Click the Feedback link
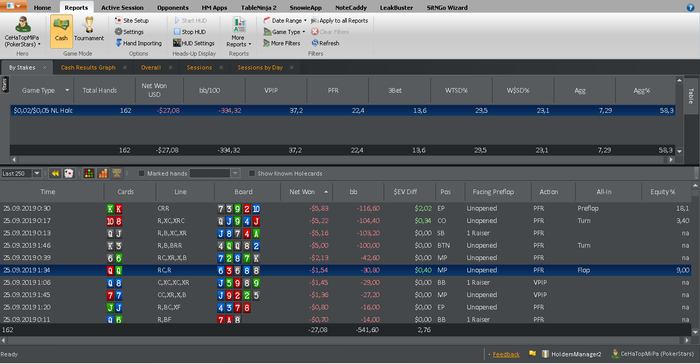 506,354
